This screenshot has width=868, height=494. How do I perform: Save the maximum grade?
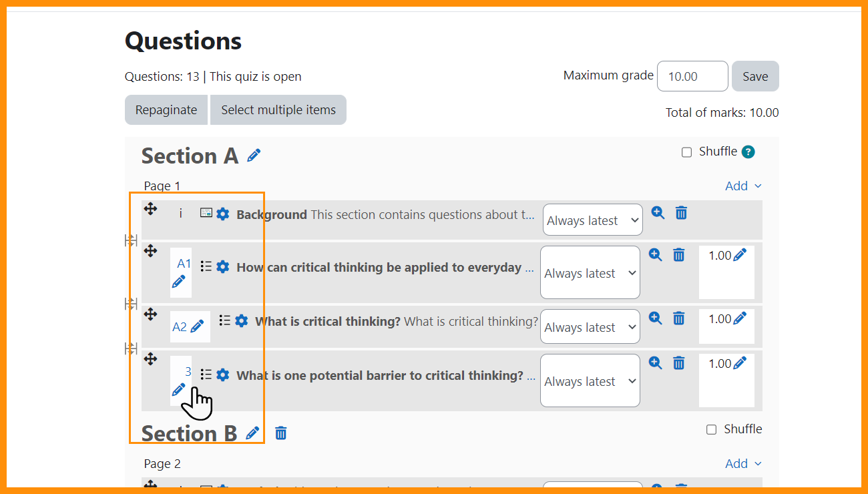tap(755, 76)
